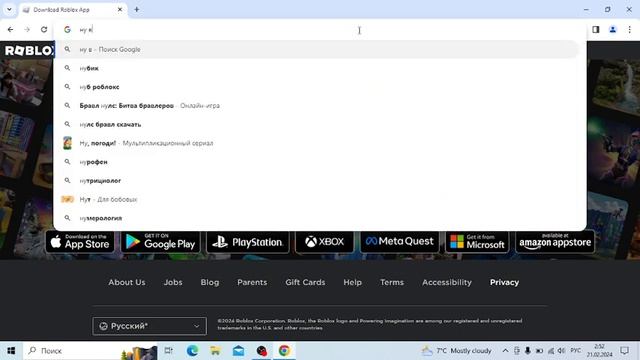Image resolution: width=640 pixels, height=360 pixels.
Task: Open File Explorer from the taskbar
Action: point(215,351)
